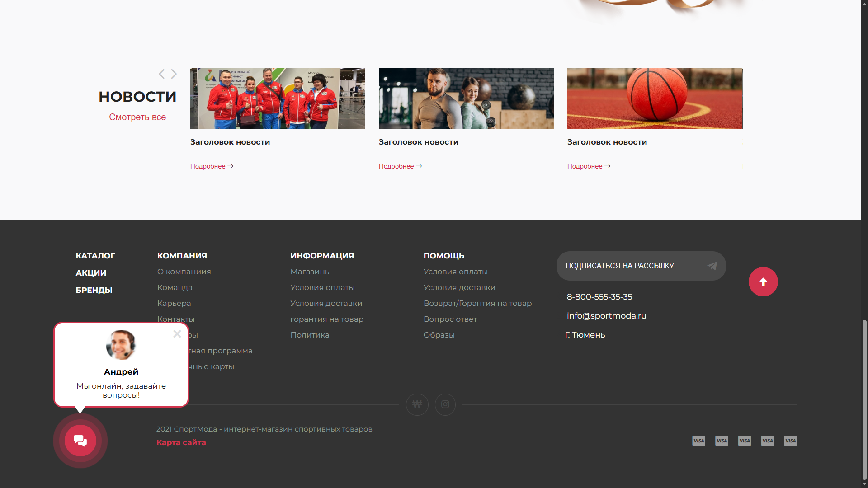Image resolution: width=868 pixels, height=488 pixels.
Task: Click the red scroll-to-top arrow button
Action: (x=763, y=282)
